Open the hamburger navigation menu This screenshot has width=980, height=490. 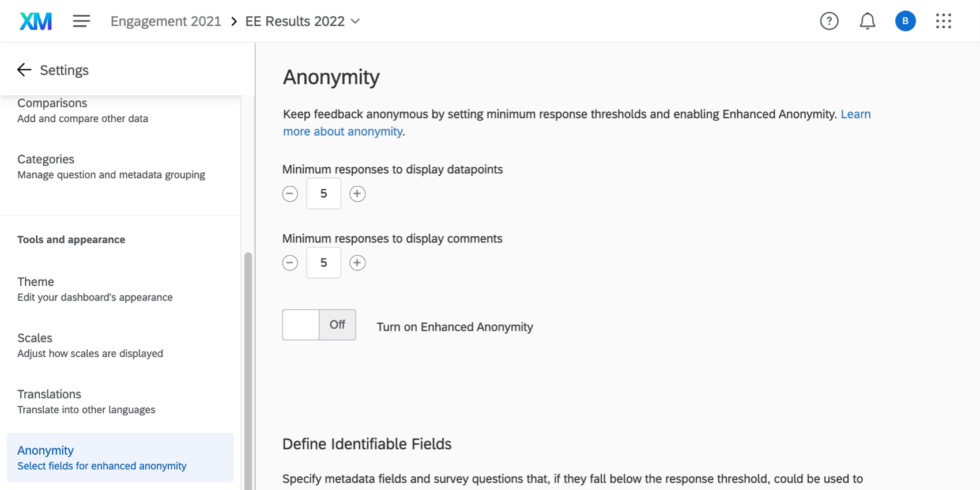81,21
